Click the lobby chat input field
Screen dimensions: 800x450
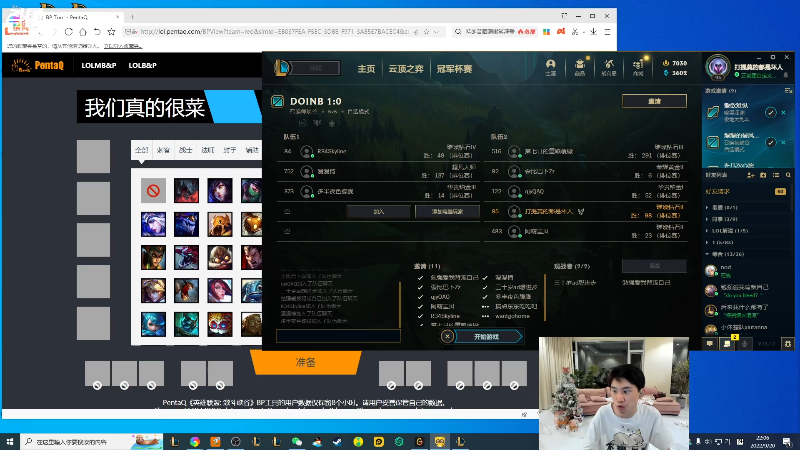point(338,336)
